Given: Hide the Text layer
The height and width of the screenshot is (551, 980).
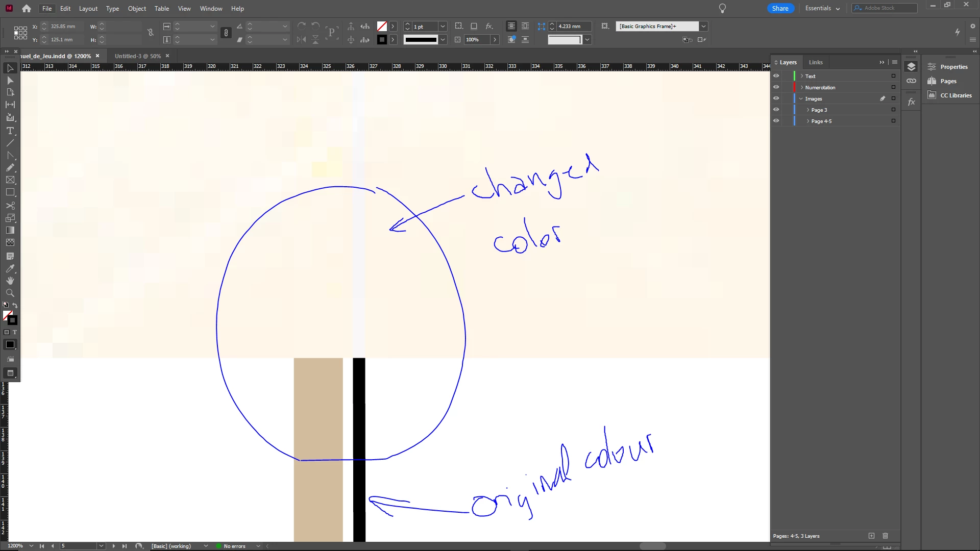Looking at the screenshot, I should 776,76.
